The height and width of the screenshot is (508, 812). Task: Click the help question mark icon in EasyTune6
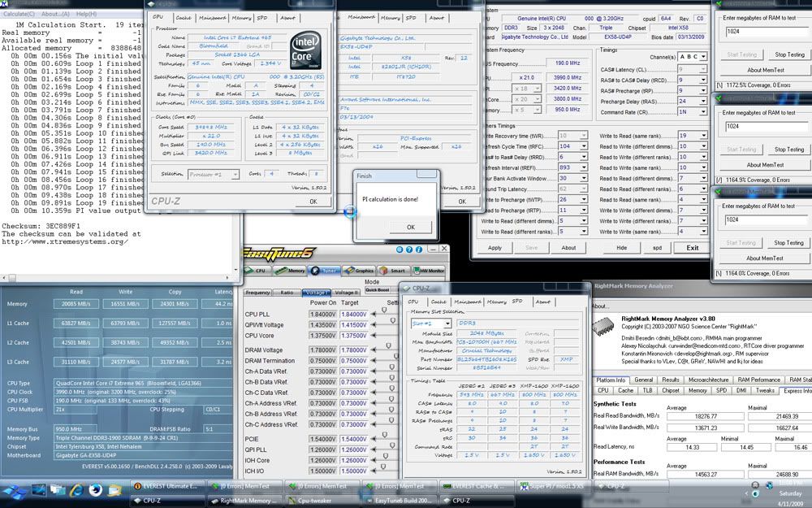coord(409,250)
